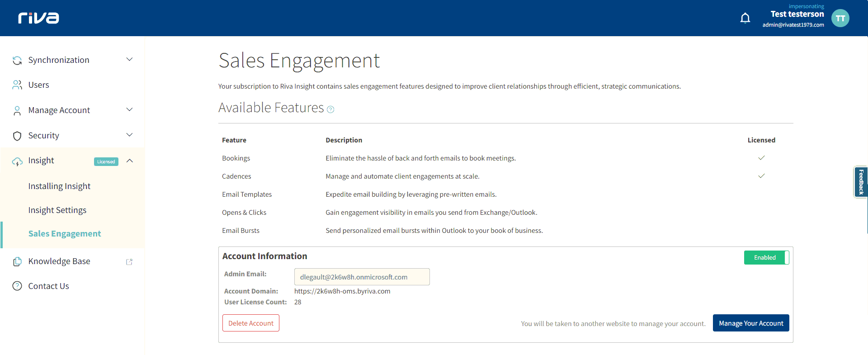Viewport: 868px width, 355px height.
Task: Click the help icon beside Available Features
Action: (x=330, y=109)
